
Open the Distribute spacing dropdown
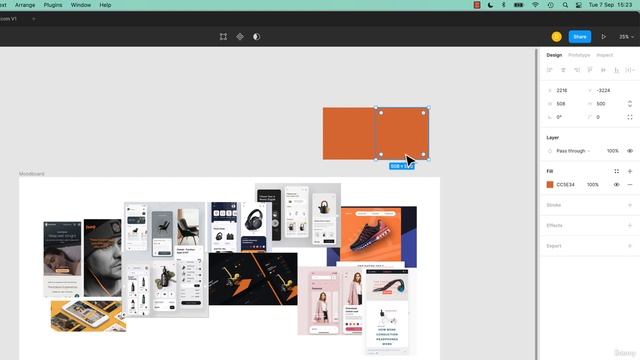[630, 70]
